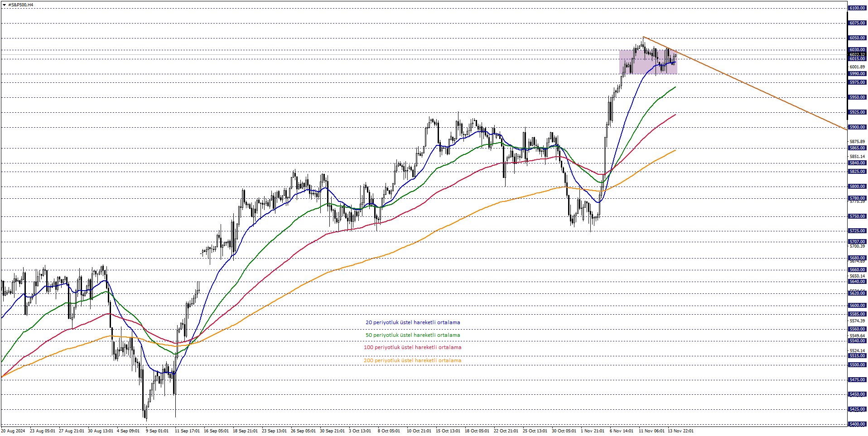Click the 25 Oct 13:01 date label
868x436 pixels.
[535, 431]
